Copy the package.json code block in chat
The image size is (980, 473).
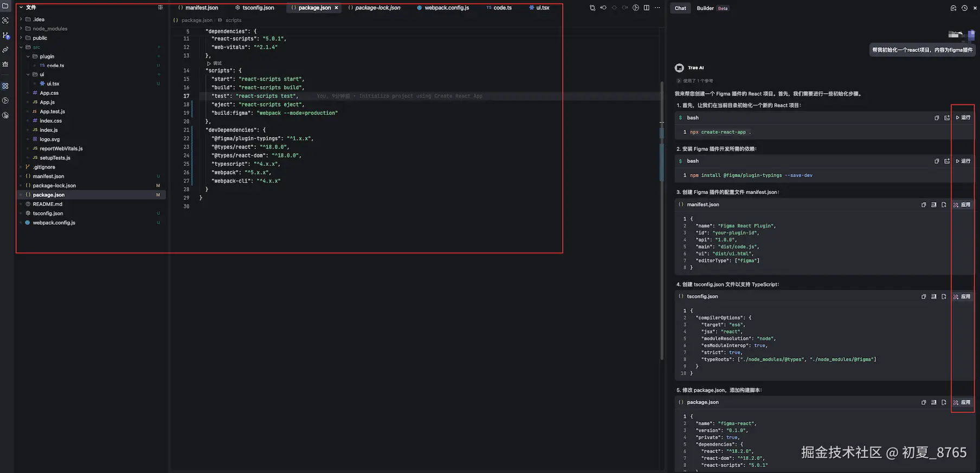click(x=924, y=403)
